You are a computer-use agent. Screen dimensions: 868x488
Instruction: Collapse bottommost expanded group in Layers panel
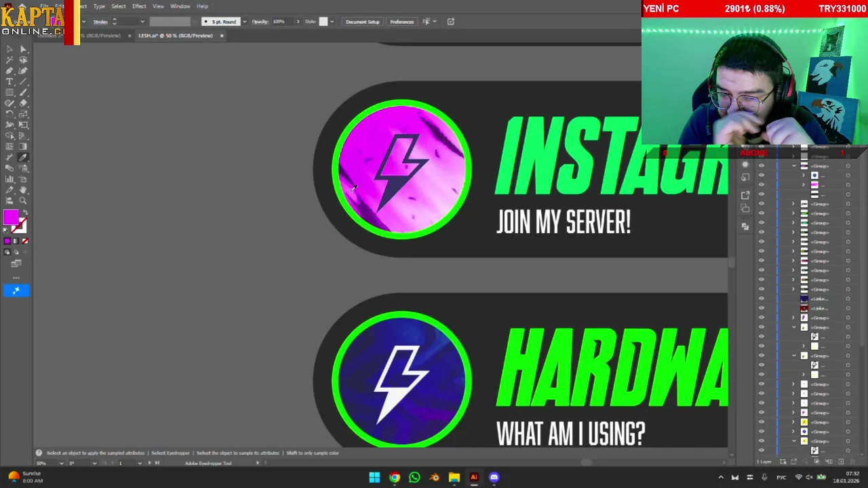point(794,441)
